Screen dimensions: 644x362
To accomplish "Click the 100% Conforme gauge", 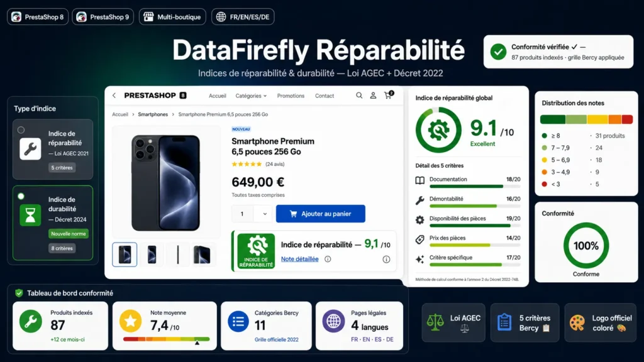I will (x=586, y=246).
